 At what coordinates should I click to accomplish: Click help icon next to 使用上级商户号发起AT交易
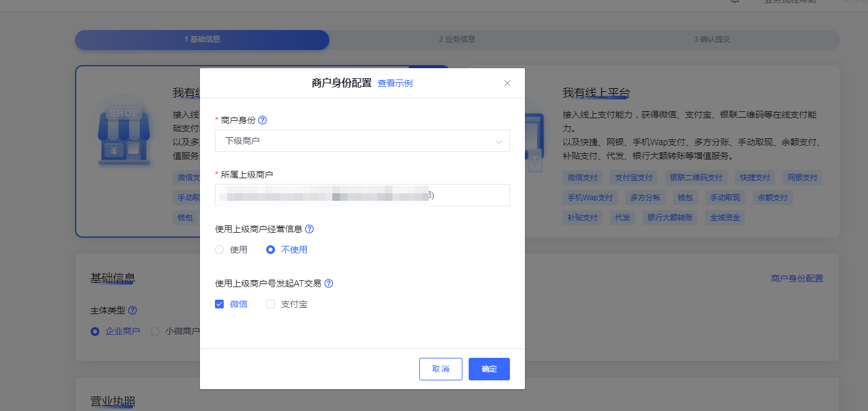pos(329,283)
